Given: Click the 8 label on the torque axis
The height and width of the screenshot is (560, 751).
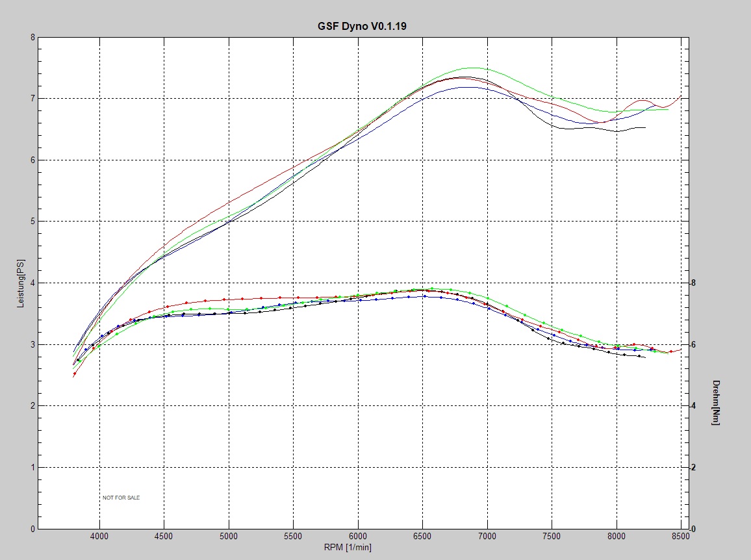Looking at the screenshot, I should [x=693, y=283].
